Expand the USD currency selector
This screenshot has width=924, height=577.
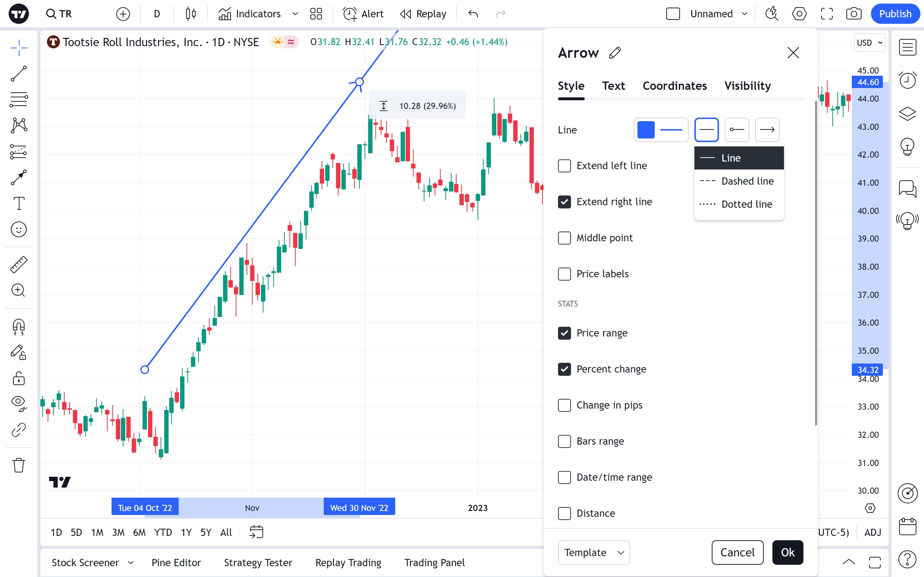tap(869, 43)
